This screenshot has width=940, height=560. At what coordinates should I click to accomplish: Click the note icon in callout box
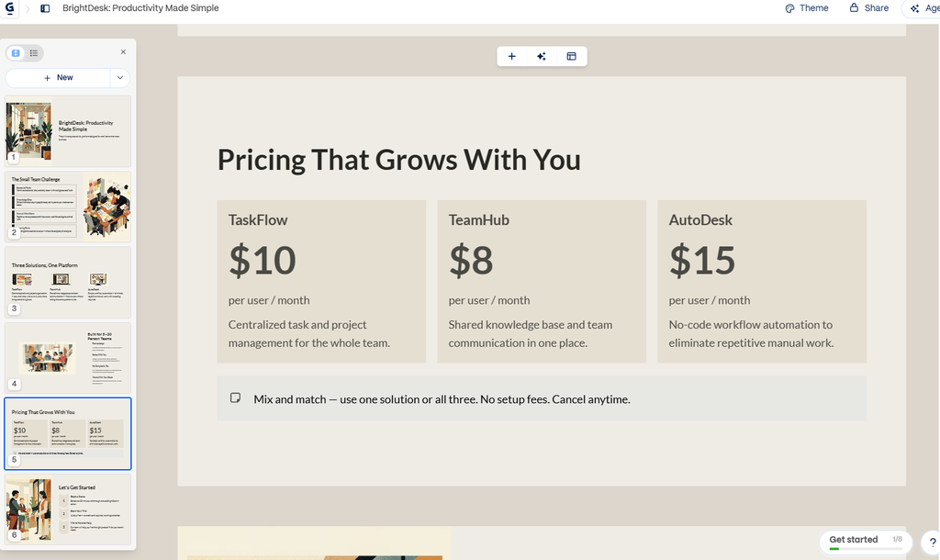[x=236, y=398]
